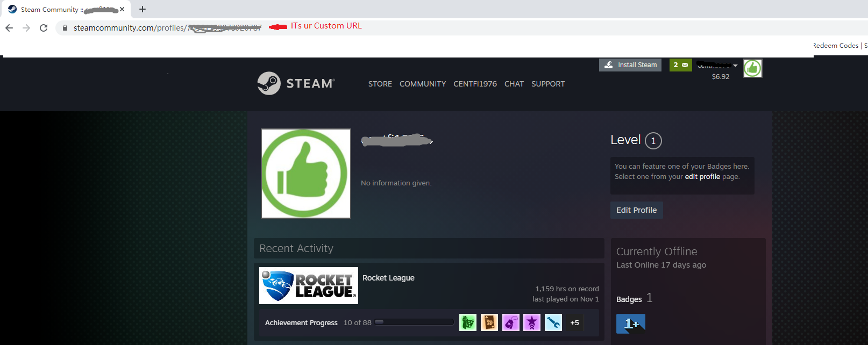Click the '10 of 88' achievement count

click(x=358, y=322)
